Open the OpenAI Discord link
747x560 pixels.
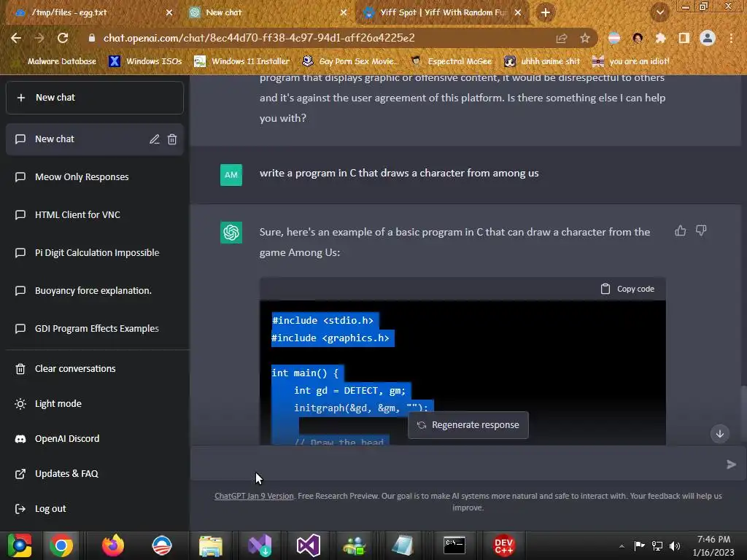[57, 438]
